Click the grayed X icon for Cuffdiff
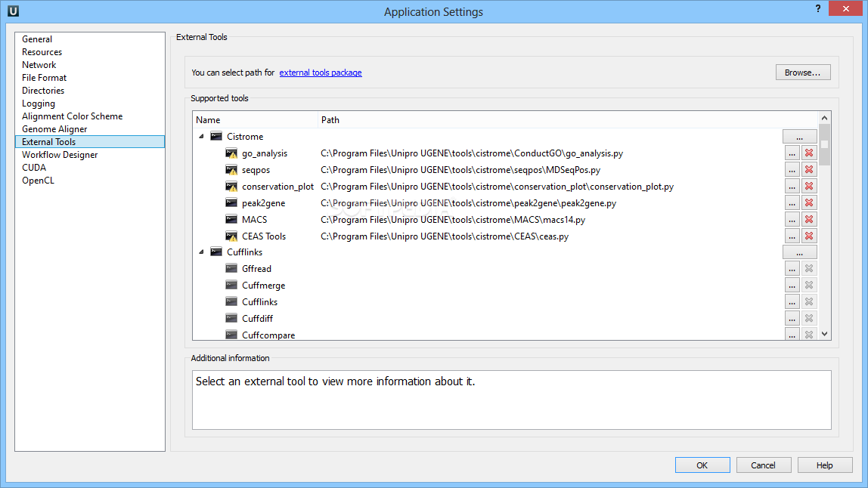The height and width of the screenshot is (488, 868). (x=809, y=319)
